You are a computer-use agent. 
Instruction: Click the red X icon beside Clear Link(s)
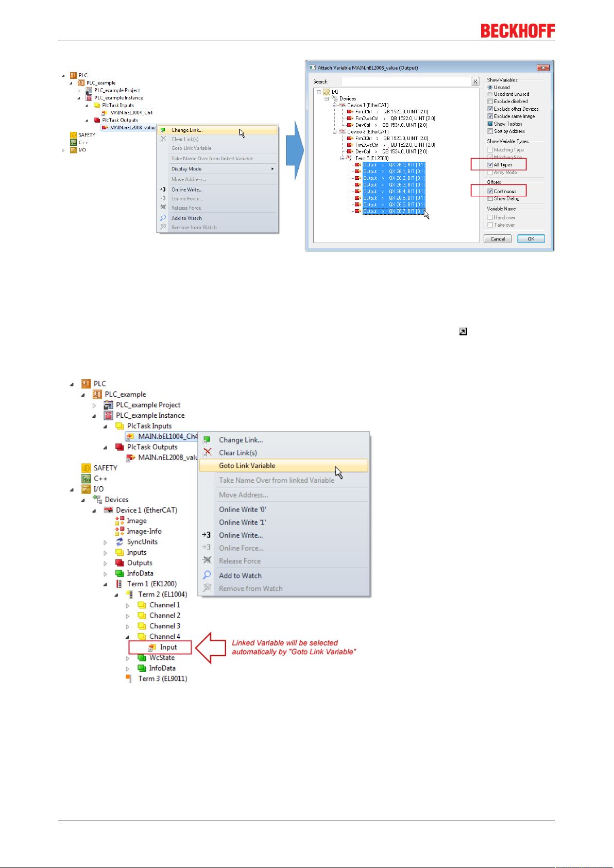[207, 452]
